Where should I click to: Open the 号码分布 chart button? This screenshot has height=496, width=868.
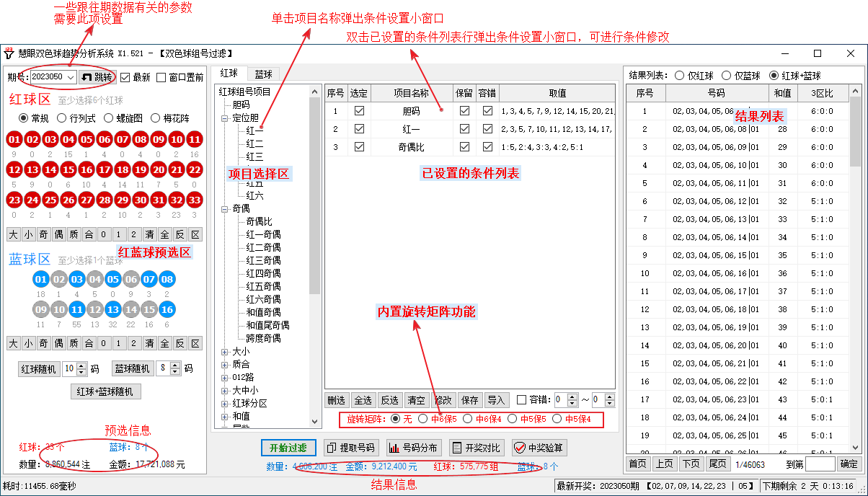click(x=414, y=448)
